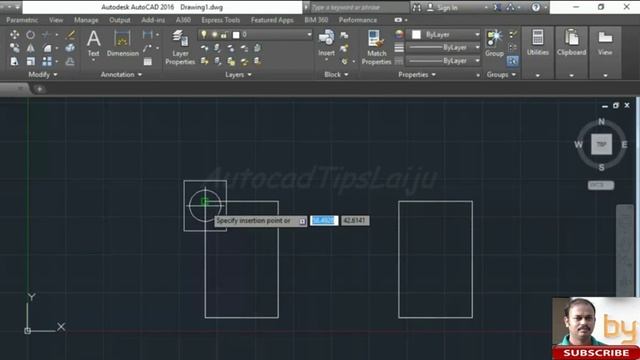Toggle the layer freeze sun icon
This screenshot has height=360, width=640.
click(x=214, y=35)
